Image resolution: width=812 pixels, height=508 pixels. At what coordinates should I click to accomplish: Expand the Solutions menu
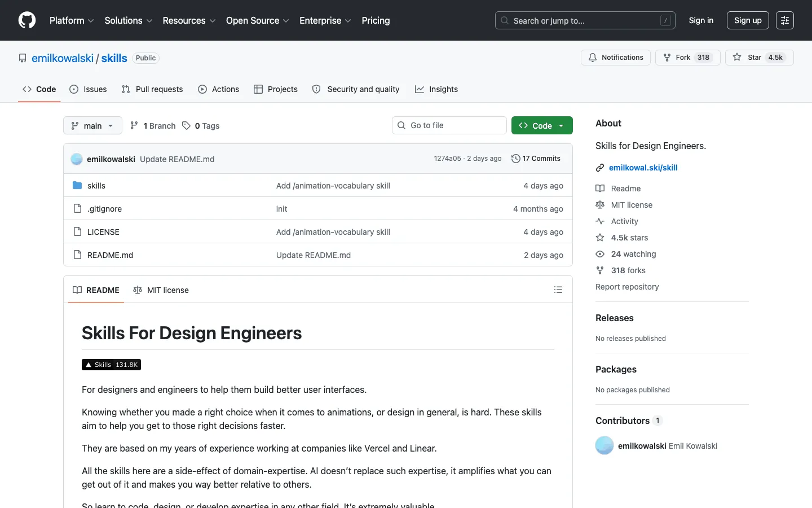tap(129, 20)
